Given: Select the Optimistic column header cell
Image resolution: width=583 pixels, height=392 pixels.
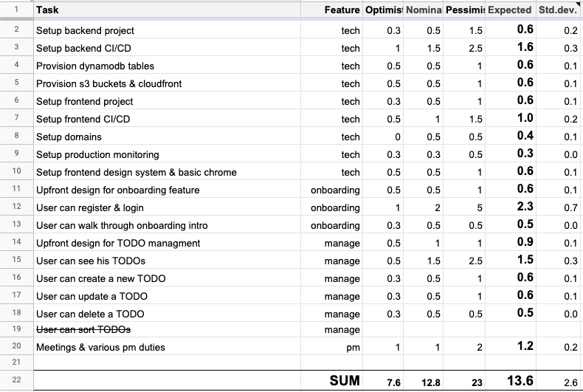Looking at the screenshot, I should [383, 10].
